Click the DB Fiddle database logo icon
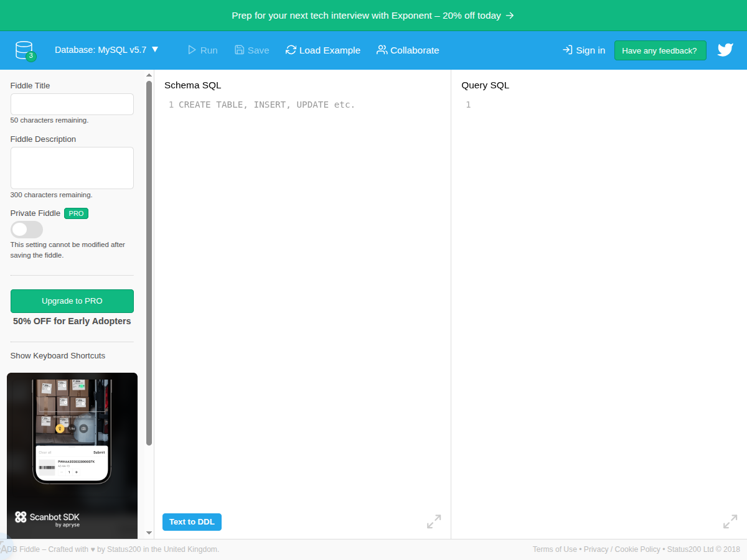This screenshot has width=747, height=560. [24, 50]
